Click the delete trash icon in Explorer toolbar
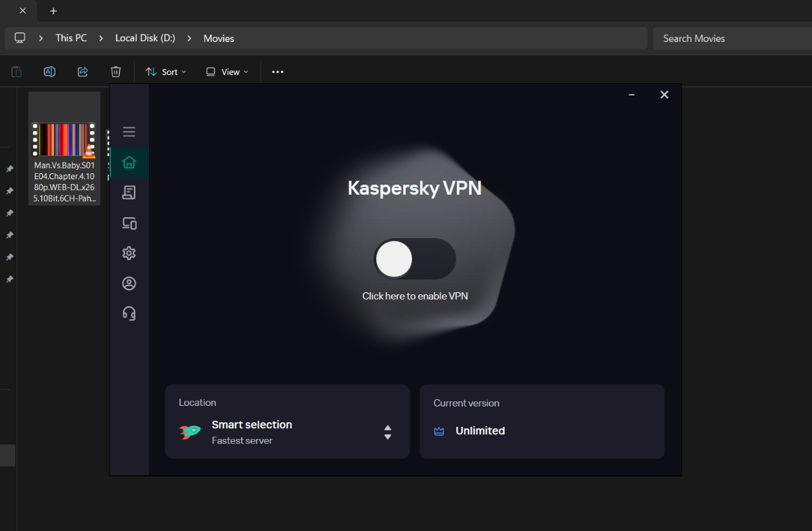Viewport: 812px width, 531px height. coord(116,72)
